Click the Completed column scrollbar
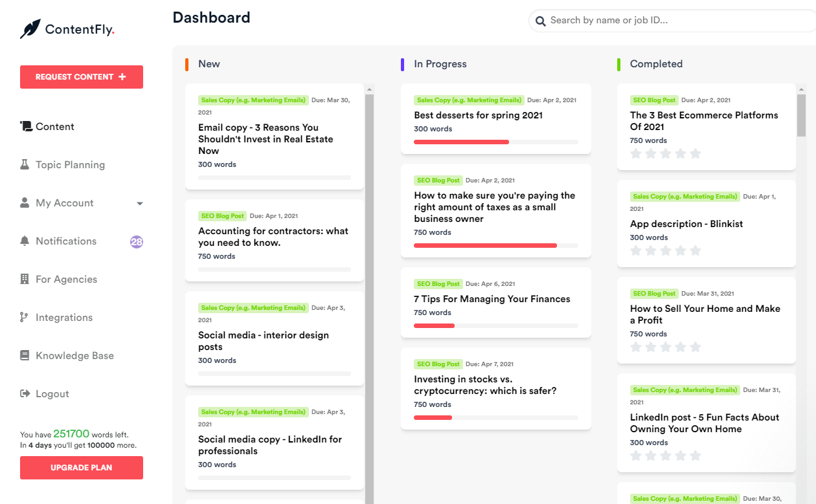Screen dimensions: 816x504 [802, 115]
